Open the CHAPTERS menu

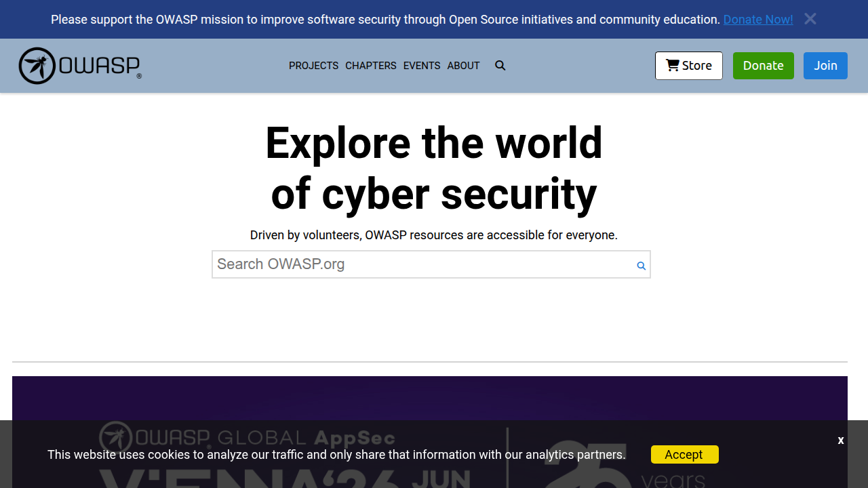click(x=371, y=66)
